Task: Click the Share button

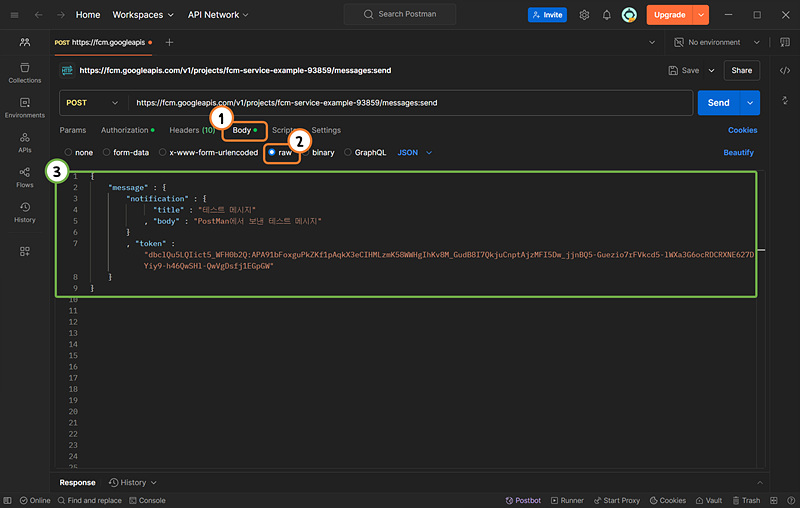Action: coord(741,70)
